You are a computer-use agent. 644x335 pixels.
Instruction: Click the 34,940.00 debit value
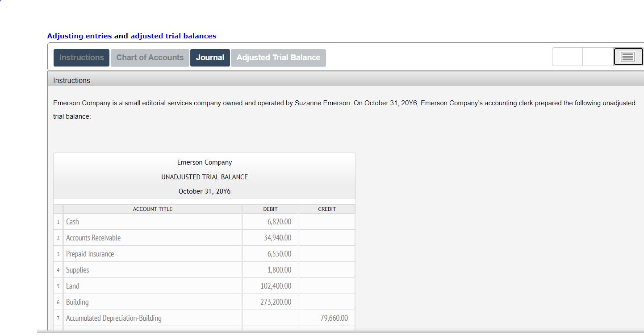click(x=277, y=238)
